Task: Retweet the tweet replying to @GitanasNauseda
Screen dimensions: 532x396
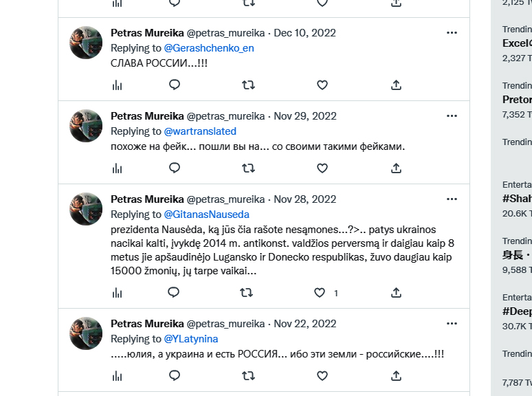Action: (246, 293)
